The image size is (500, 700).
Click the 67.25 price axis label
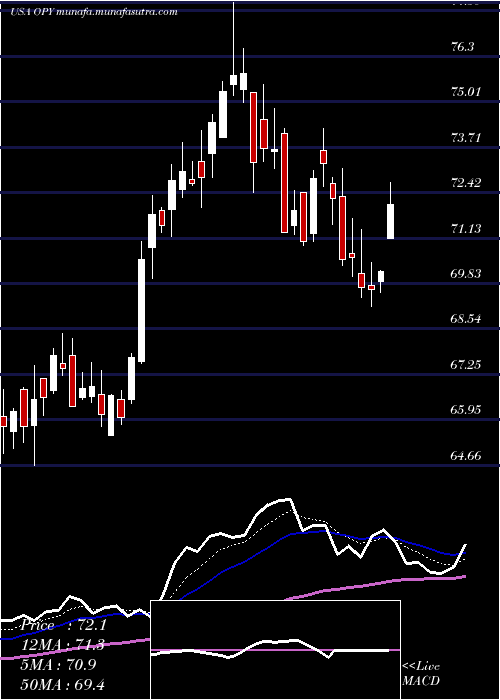click(x=466, y=365)
